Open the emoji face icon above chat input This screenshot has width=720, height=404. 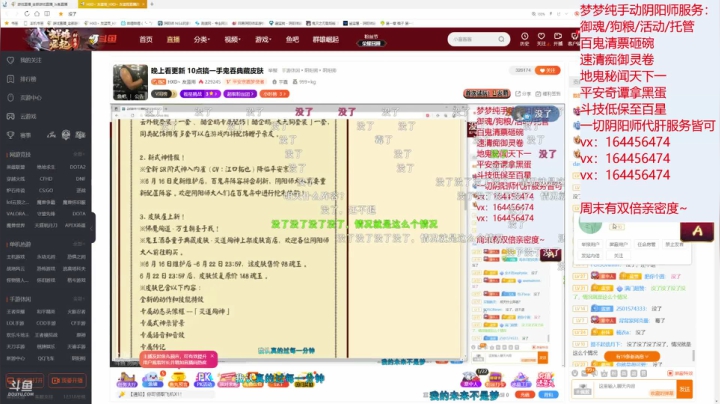pos(574,373)
